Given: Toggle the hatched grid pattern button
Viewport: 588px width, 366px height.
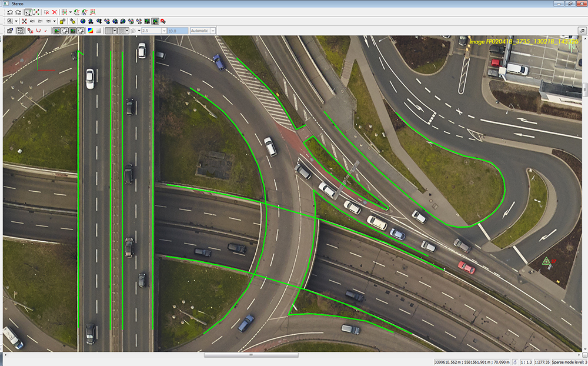Looking at the screenshot, I should (x=21, y=31).
